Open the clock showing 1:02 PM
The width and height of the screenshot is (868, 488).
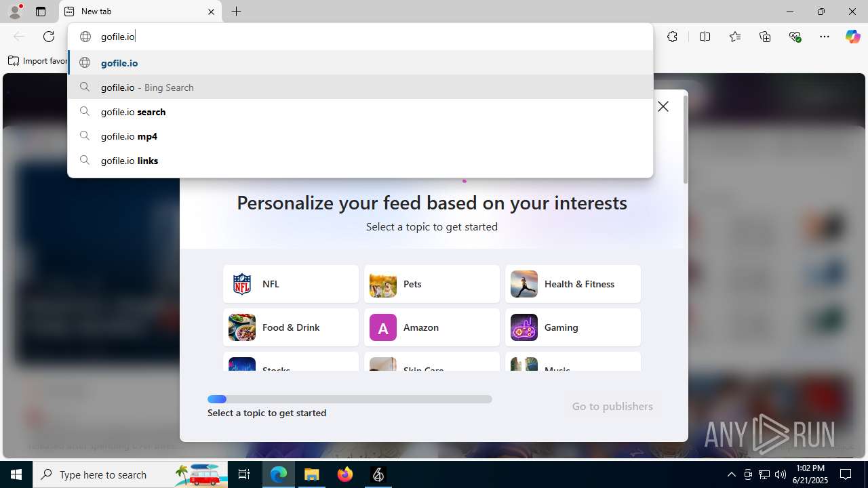[810, 474]
